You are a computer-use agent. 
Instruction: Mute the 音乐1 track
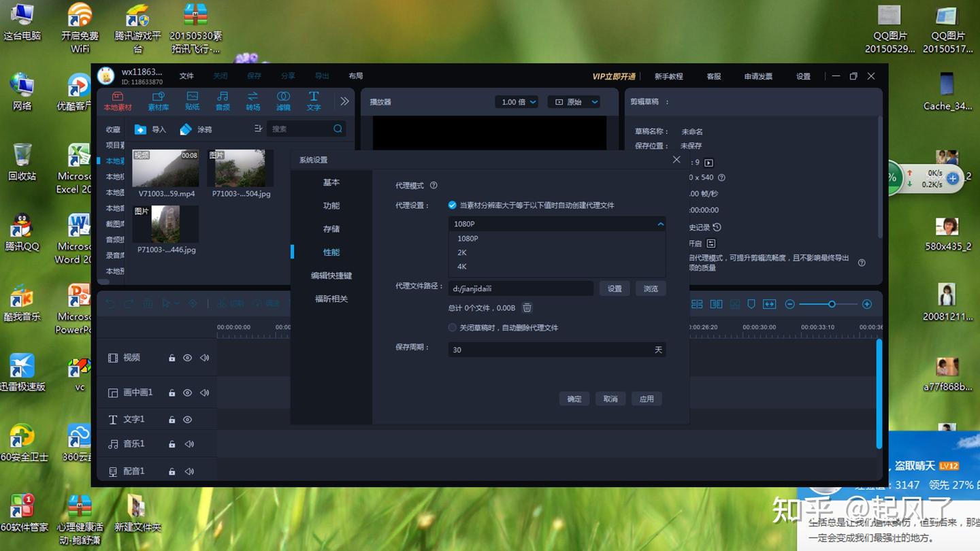pos(189,444)
